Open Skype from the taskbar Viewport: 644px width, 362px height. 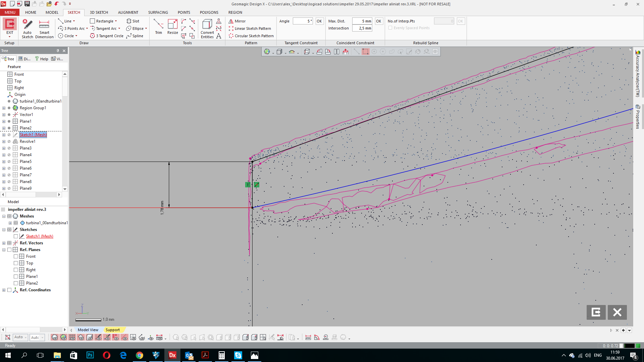pos(238,355)
